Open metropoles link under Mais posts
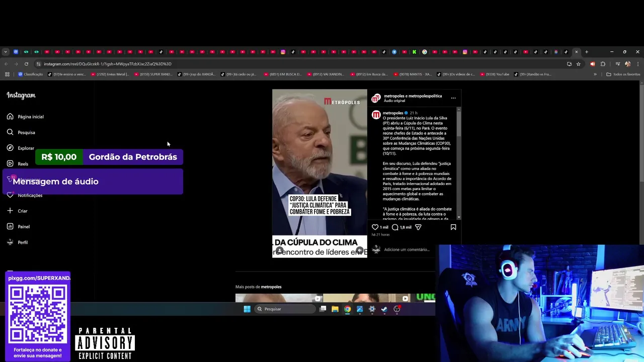644x362 pixels. 271,287
